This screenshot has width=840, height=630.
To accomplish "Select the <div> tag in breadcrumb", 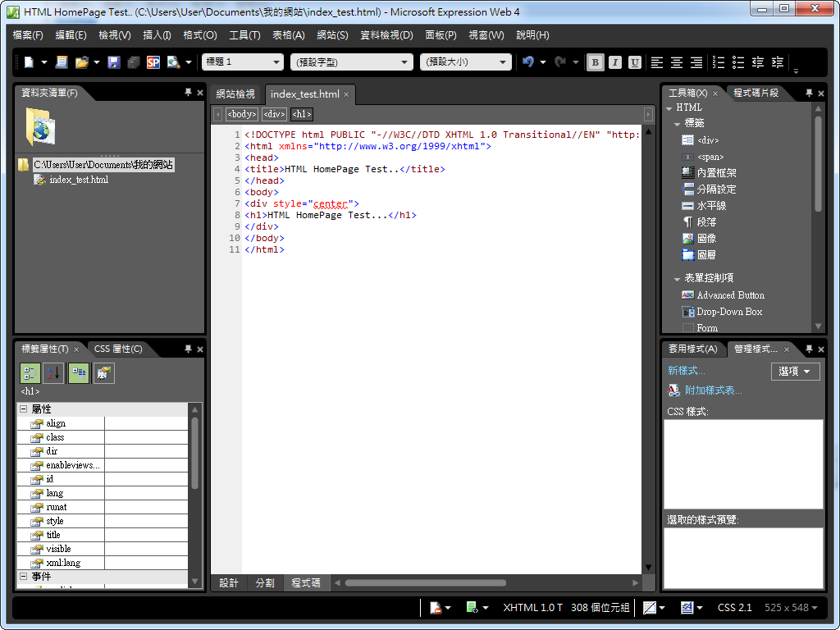I will [274, 114].
